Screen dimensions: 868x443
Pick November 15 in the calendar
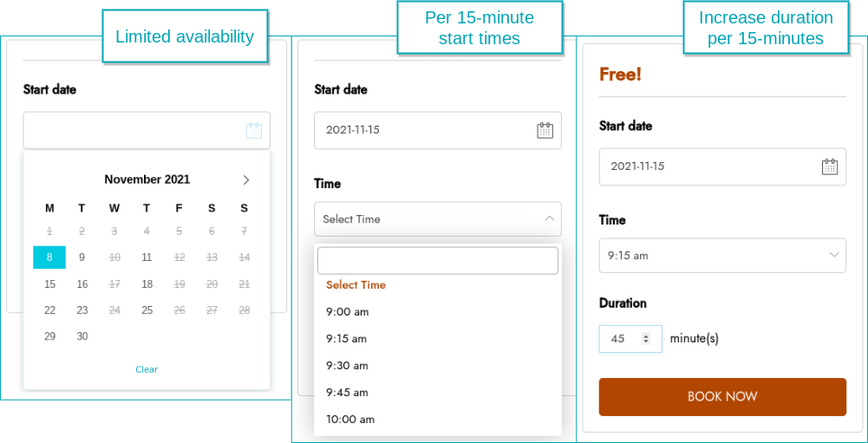(49, 284)
